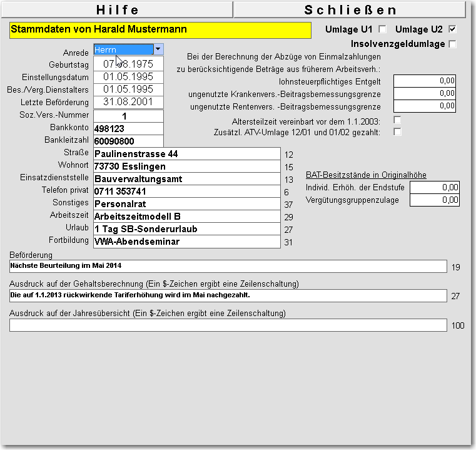Click the empty Ausdruck auf der Jahresübersicht field
This screenshot has width=476, height=450.
228,325
